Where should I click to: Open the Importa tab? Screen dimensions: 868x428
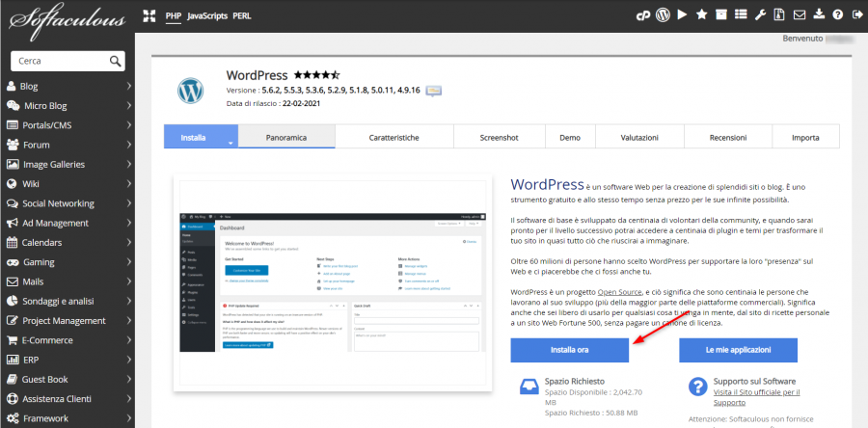(805, 137)
